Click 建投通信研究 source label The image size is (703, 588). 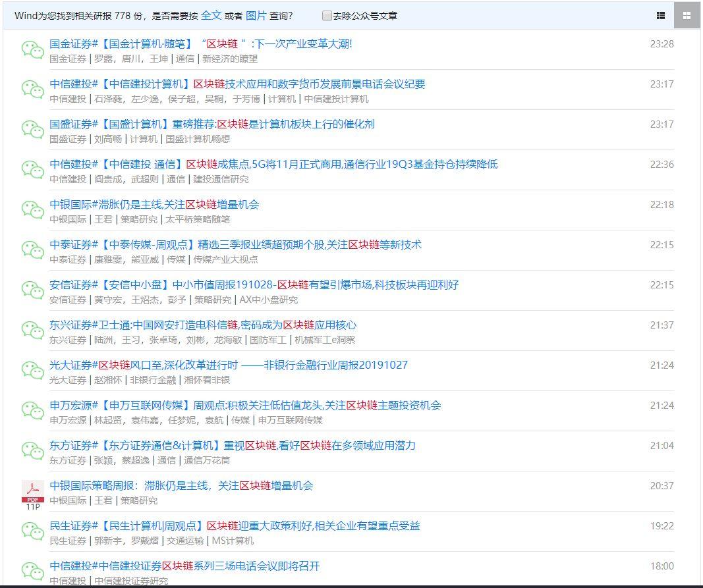[x=221, y=179]
